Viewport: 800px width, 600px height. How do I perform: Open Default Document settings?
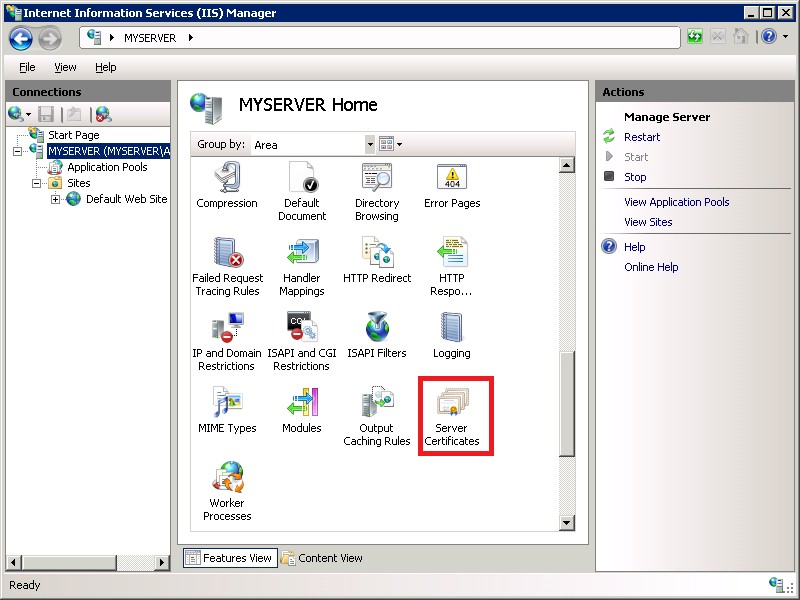point(302,191)
